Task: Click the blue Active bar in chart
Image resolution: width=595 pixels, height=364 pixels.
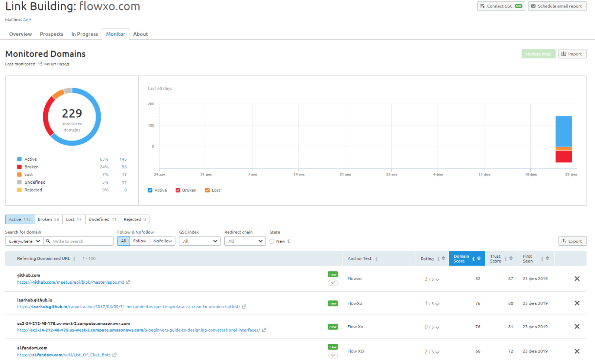Action: pyautogui.click(x=563, y=132)
